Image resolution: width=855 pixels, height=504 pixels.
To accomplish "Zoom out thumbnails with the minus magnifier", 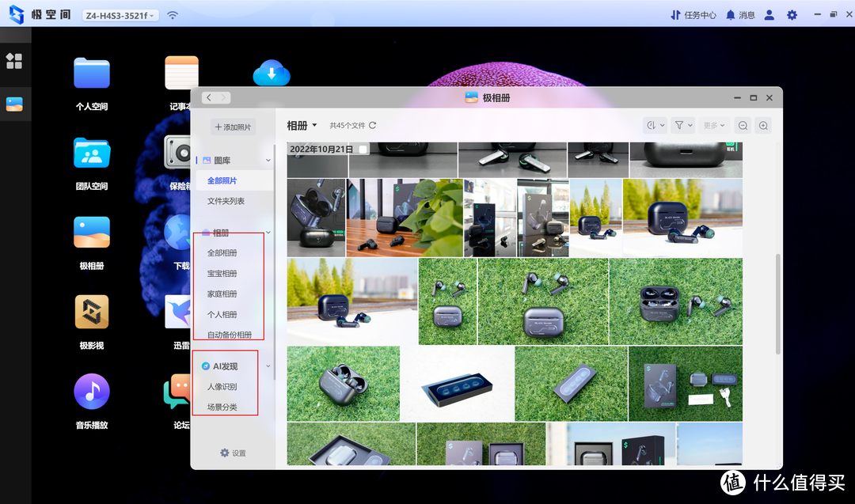I will click(x=743, y=125).
